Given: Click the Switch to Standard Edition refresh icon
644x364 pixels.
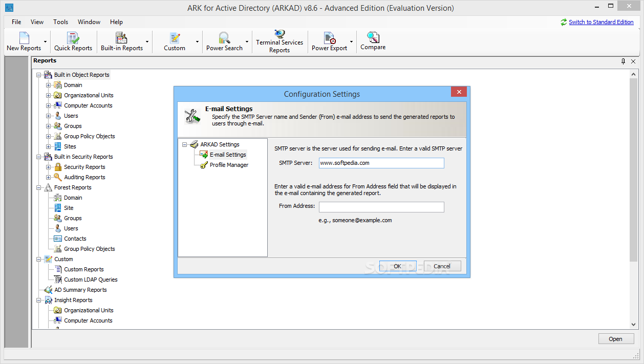Looking at the screenshot, I should (x=564, y=22).
